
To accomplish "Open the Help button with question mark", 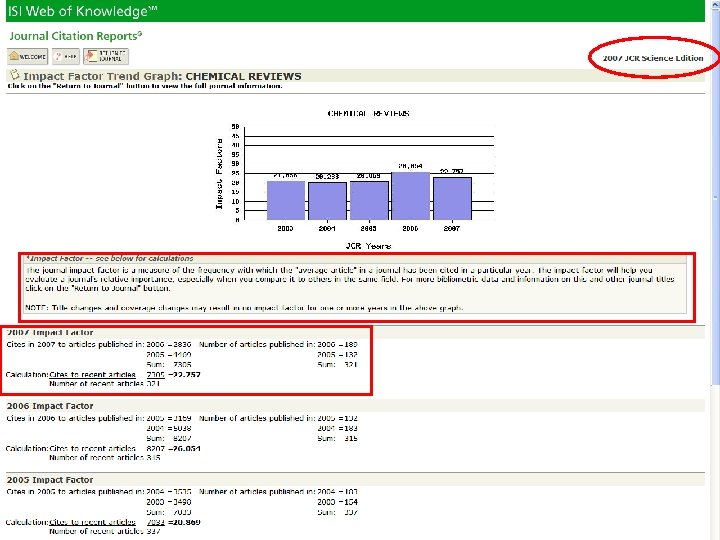I will point(66,56).
